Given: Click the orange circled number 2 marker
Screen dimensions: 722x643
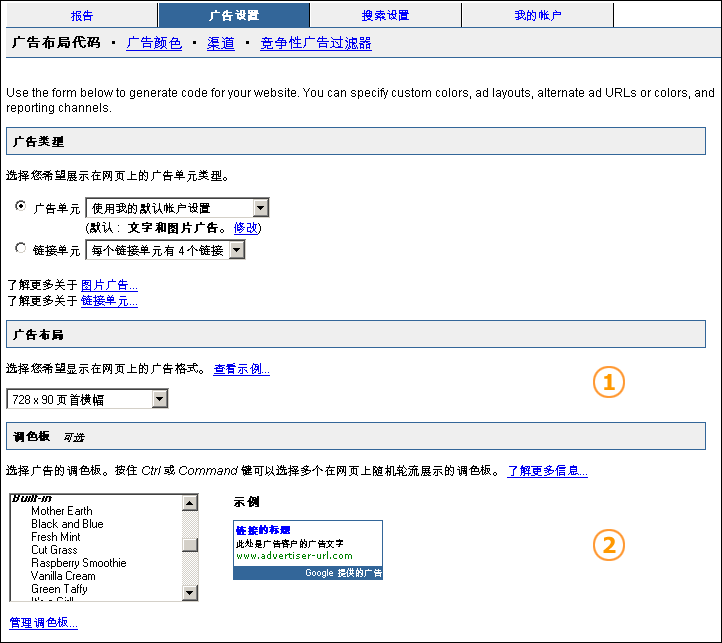Looking at the screenshot, I should pos(609,544).
